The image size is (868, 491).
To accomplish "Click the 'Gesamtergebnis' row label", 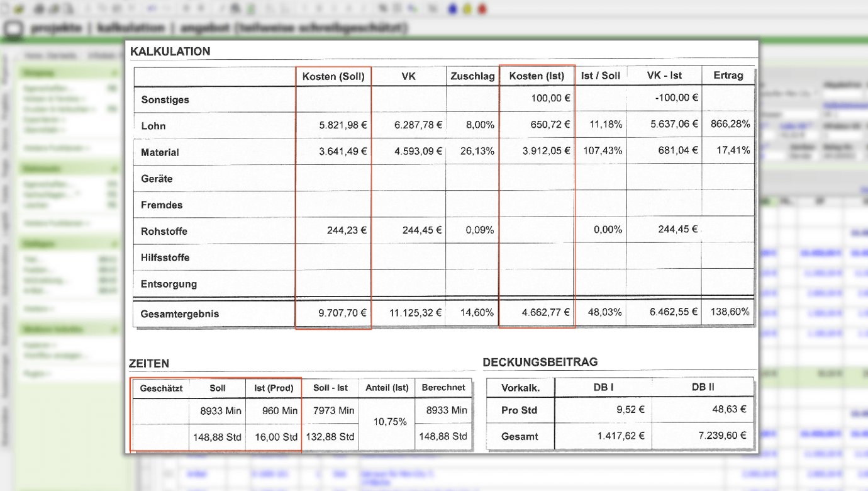I will [180, 313].
